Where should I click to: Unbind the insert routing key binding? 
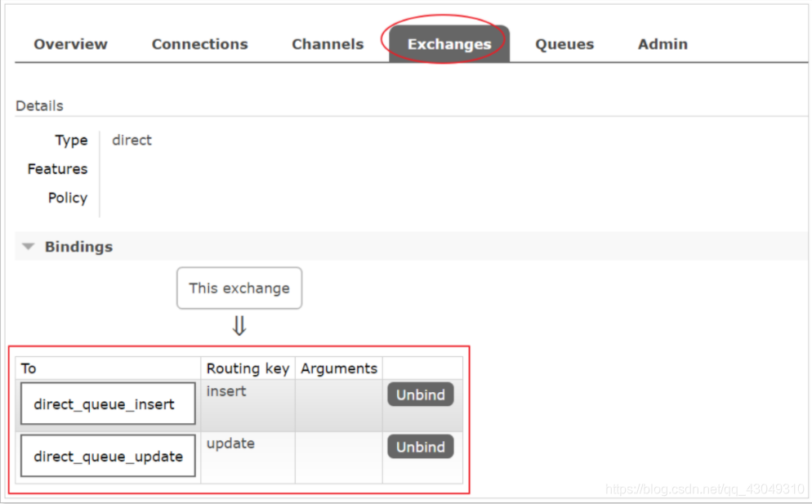(421, 395)
